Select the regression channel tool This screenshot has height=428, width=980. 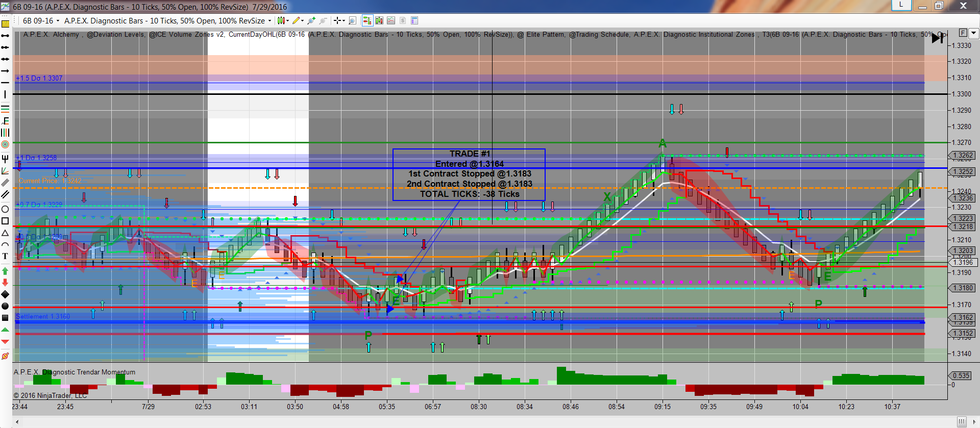coord(5,182)
